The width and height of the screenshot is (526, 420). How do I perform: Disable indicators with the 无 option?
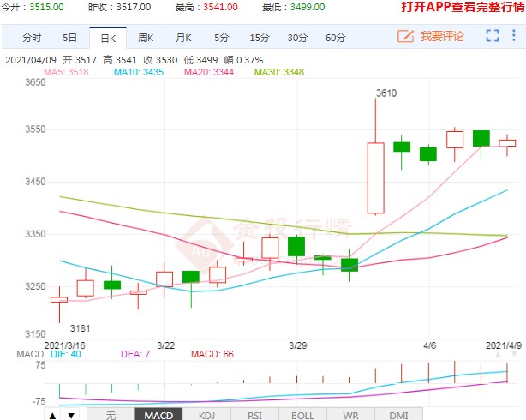(x=110, y=415)
